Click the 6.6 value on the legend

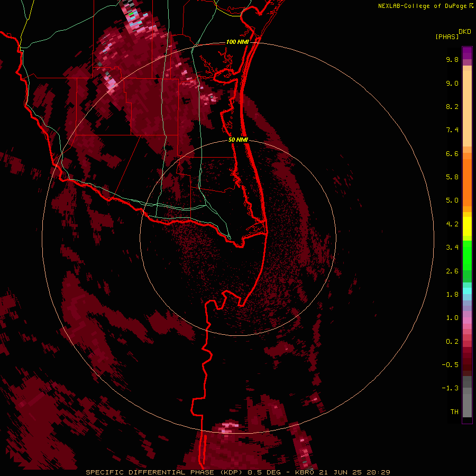(452, 153)
